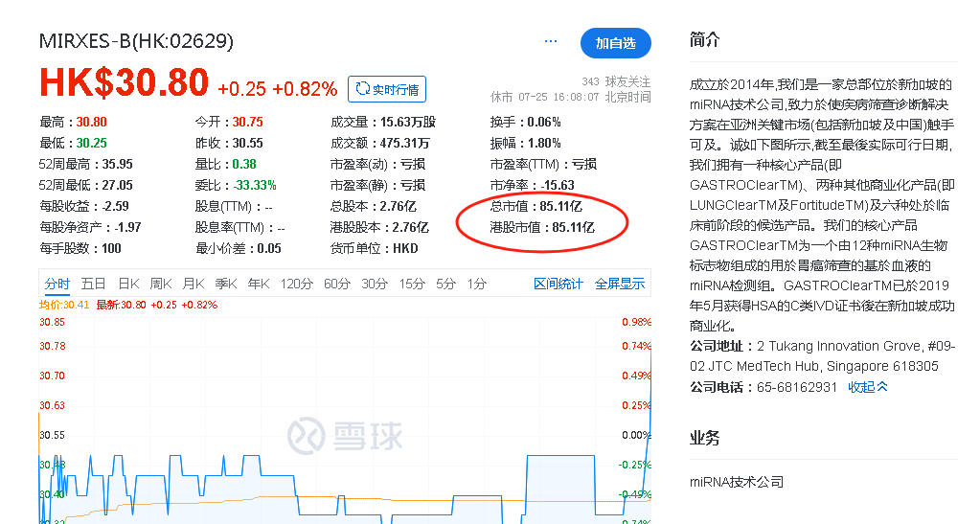Viewport: 980px width, 524px height.
Task: Click the 每手股数：100 entry
Action: 80,249
